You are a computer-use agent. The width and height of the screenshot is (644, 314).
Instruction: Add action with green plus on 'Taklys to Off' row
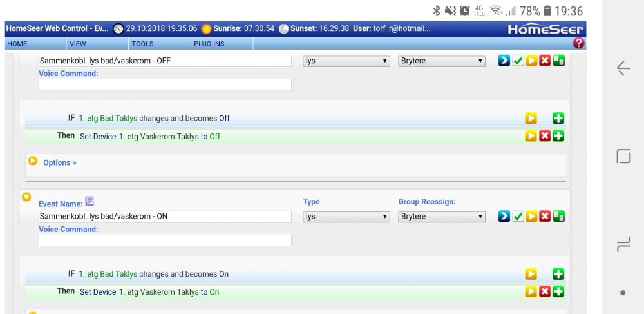tap(558, 136)
